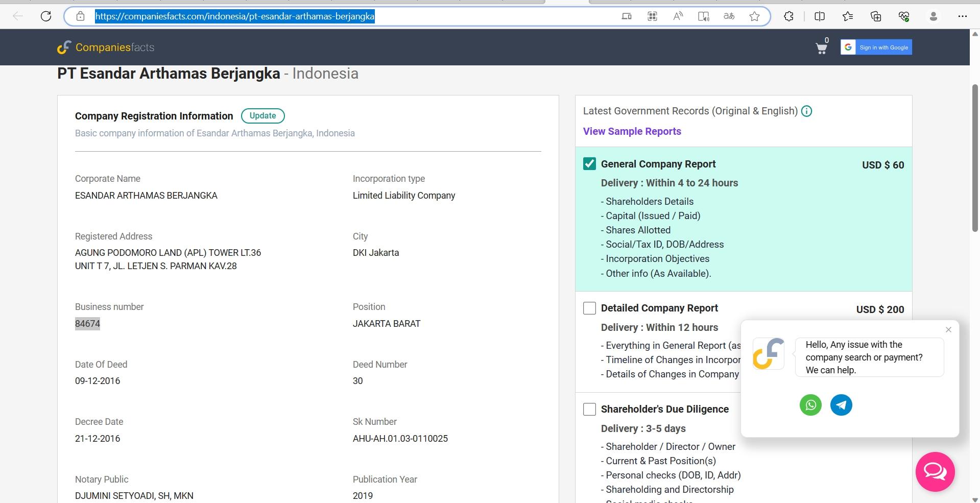Click the Company Registration Information heading

pyautogui.click(x=154, y=116)
